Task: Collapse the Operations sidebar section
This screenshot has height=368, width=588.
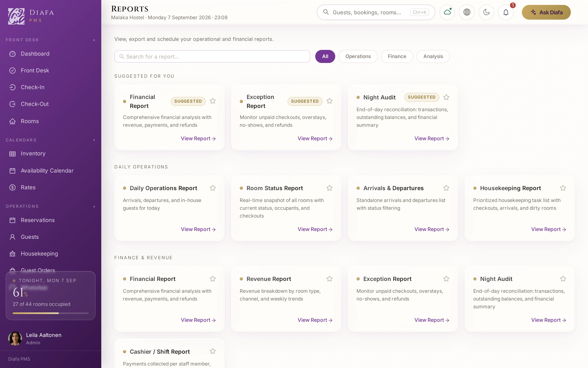Action: pyautogui.click(x=94, y=207)
